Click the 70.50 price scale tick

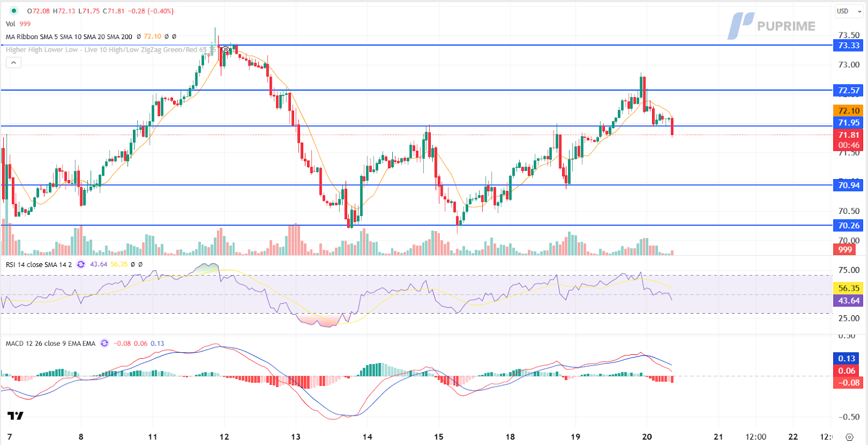(849, 211)
